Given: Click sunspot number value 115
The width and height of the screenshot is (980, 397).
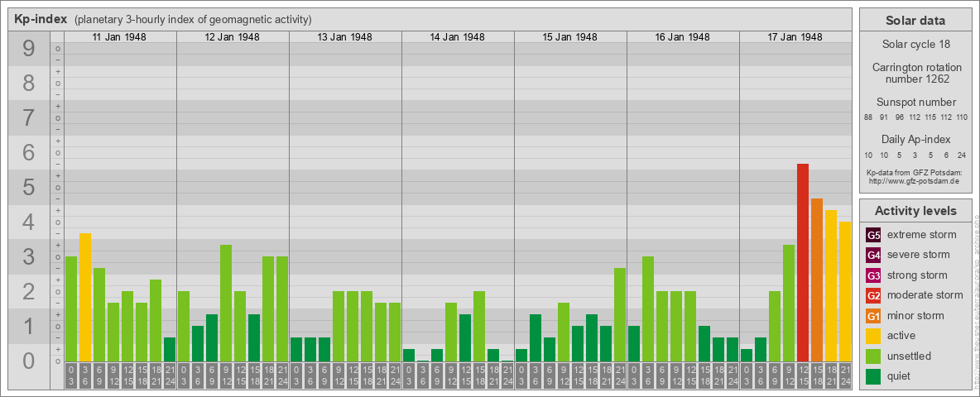Looking at the screenshot, I should 931,117.
